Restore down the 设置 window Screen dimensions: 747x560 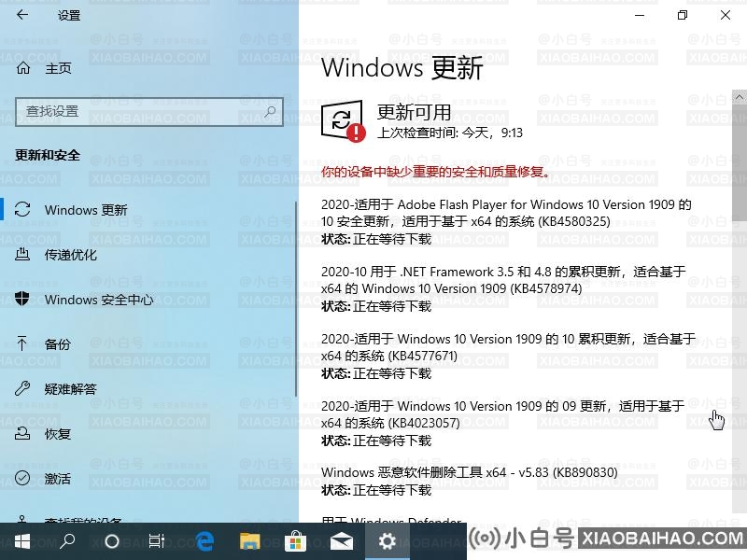tap(683, 15)
